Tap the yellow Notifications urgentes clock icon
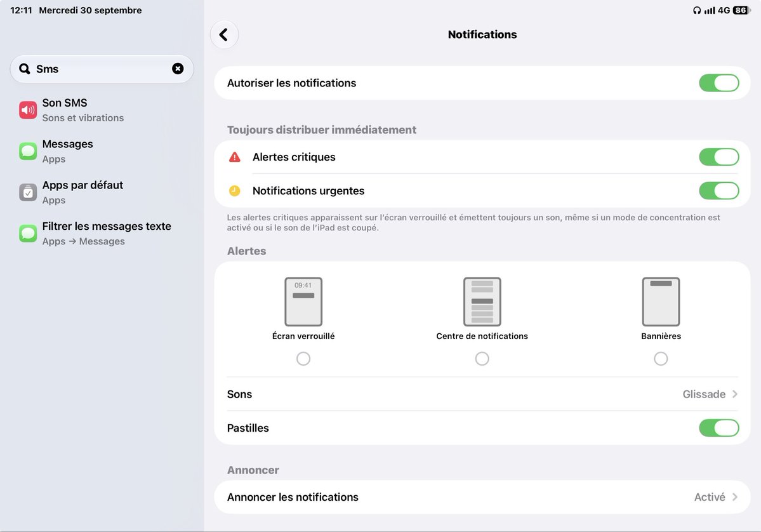 (x=234, y=190)
